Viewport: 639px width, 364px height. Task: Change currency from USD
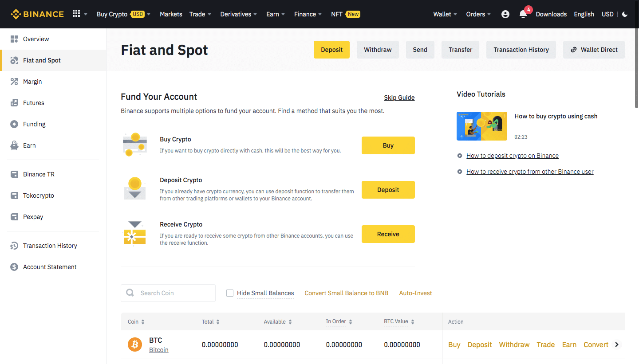(607, 14)
